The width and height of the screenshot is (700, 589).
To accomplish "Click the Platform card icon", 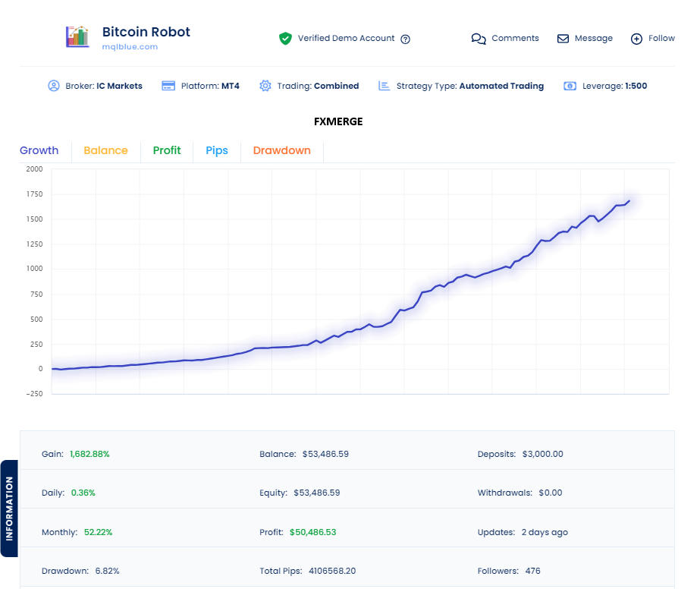I will click(168, 87).
